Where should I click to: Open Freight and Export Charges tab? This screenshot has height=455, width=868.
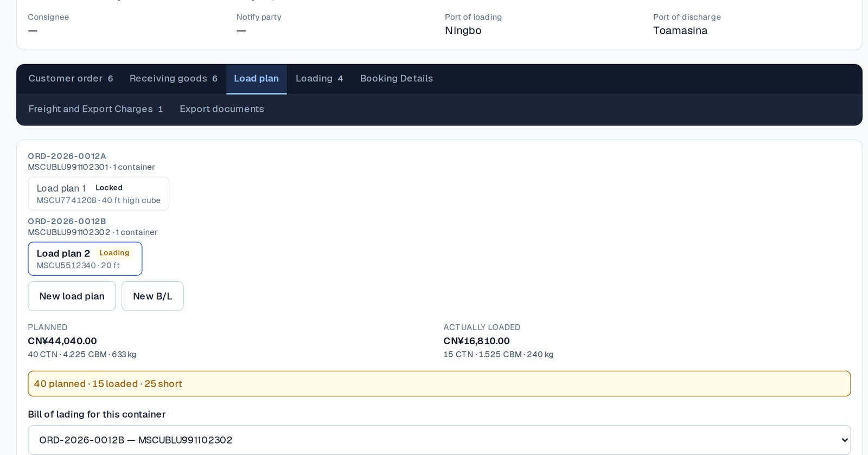coord(95,109)
